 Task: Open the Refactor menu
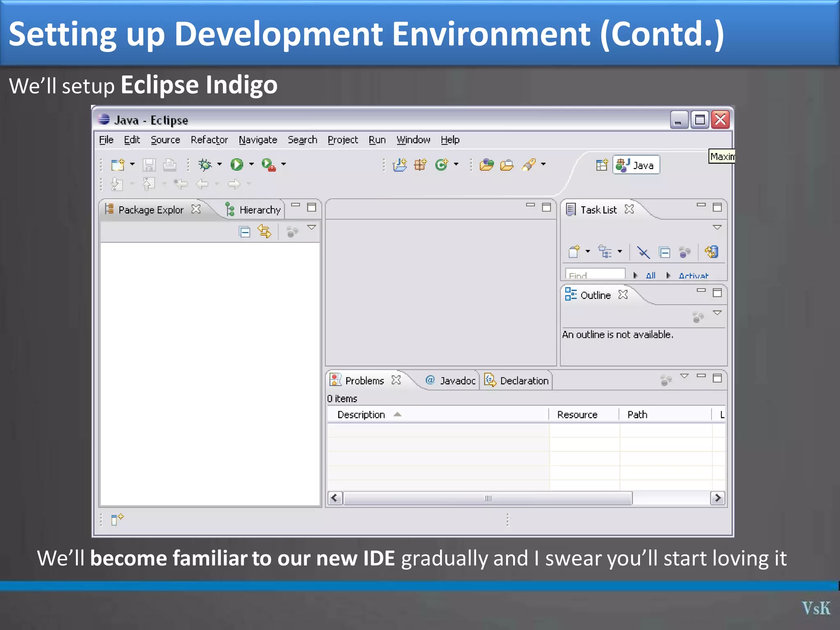209,140
